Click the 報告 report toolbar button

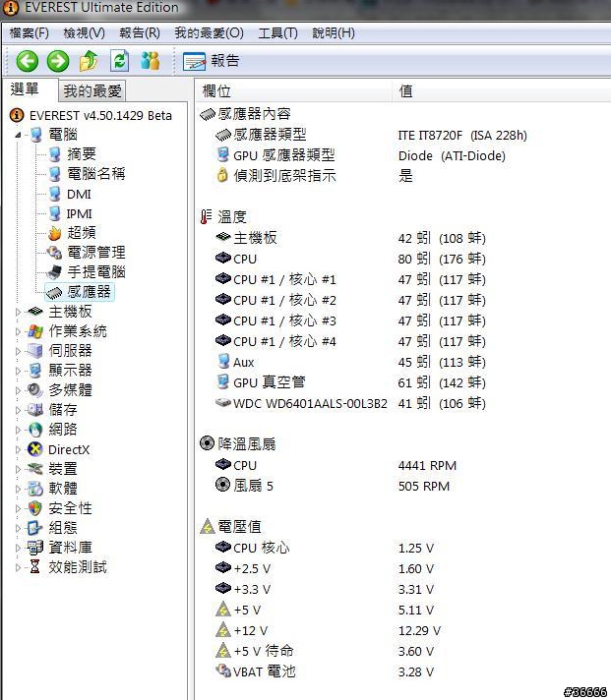tap(212, 61)
